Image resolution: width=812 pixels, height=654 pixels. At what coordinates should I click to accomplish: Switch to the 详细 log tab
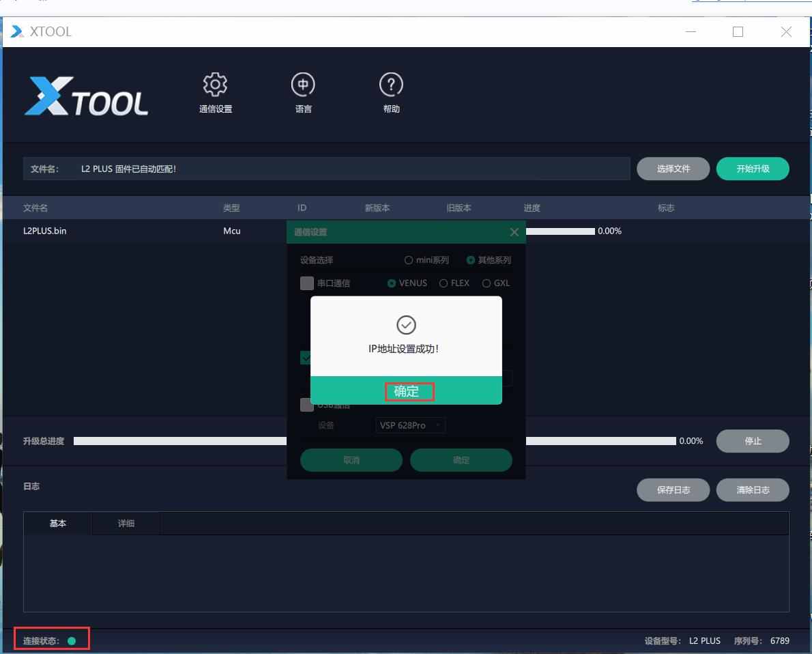126,524
